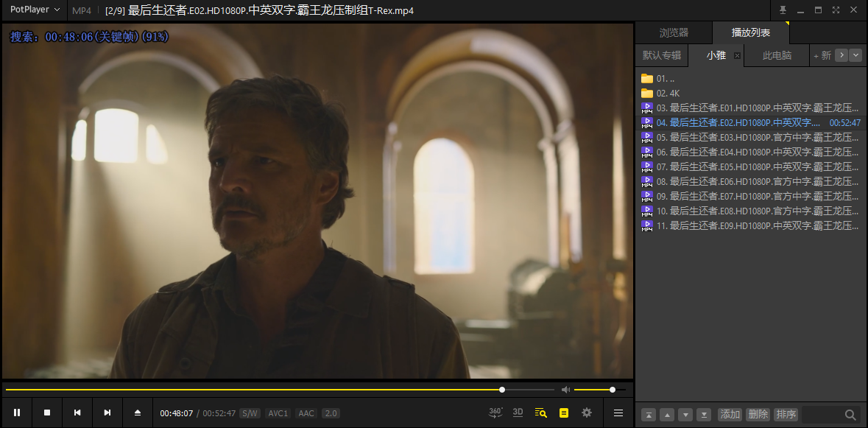
Task: Expand the playlist tabs dropdown arrow
Action: click(x=855, y=55)
